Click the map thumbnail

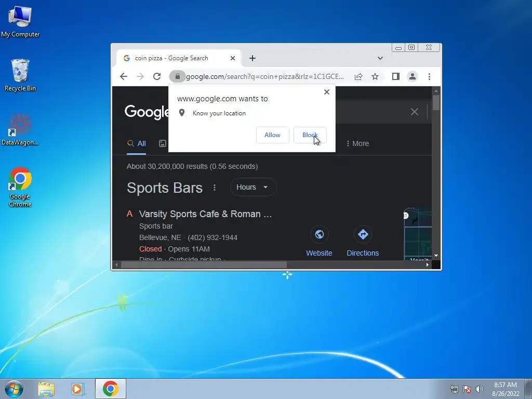(x=418, y=234)
